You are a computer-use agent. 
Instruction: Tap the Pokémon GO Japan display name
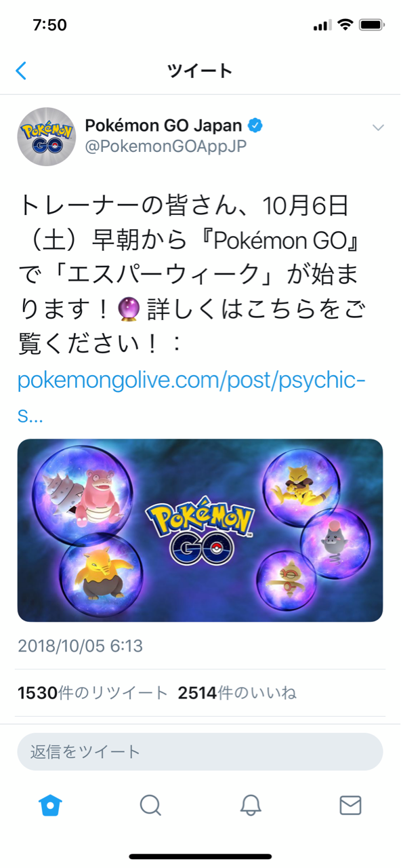pos(163,125)
